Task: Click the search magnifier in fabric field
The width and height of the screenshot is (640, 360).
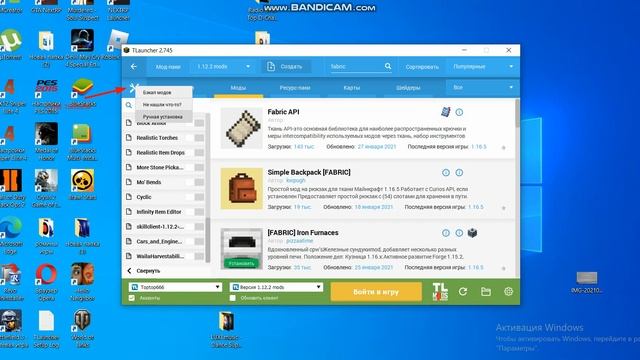Action: coord(388,66)
